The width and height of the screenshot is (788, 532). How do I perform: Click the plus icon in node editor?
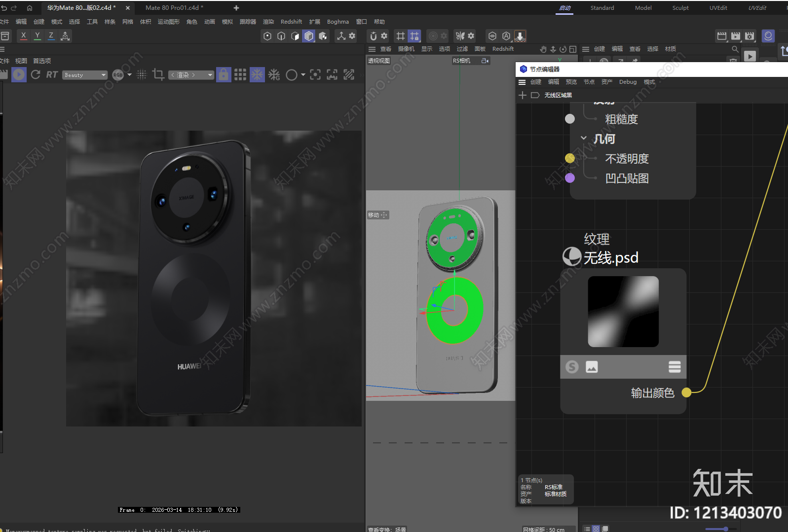tap(523, 95)
